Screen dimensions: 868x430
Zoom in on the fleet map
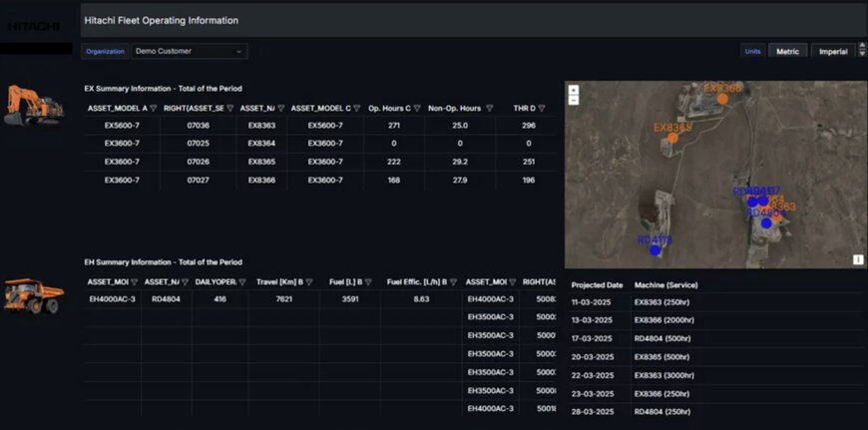coord(574,90)
